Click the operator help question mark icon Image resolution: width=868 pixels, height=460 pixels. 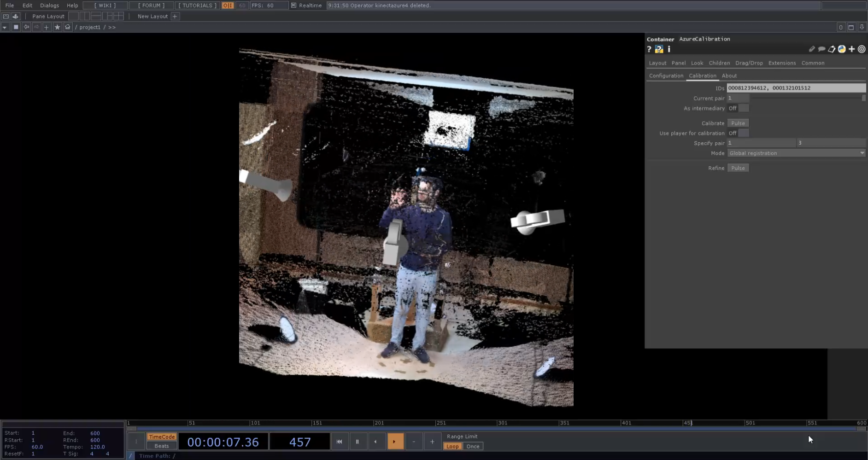coord(649,49)
